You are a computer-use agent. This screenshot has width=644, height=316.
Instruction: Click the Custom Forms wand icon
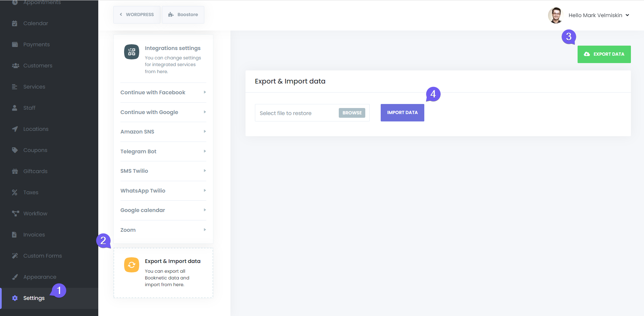click(15, 256)
